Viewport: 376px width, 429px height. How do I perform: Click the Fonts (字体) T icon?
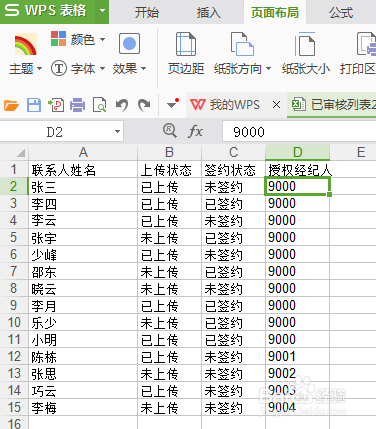[59, 68]
